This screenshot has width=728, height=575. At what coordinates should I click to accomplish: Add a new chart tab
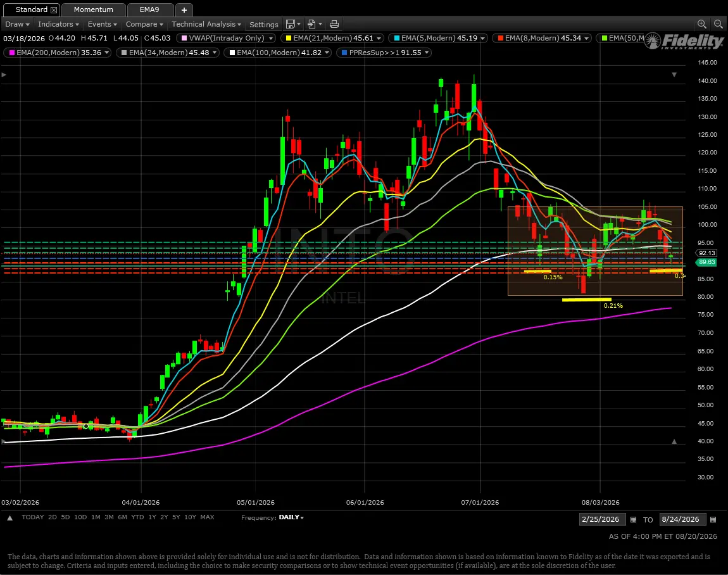pos(184,9)
